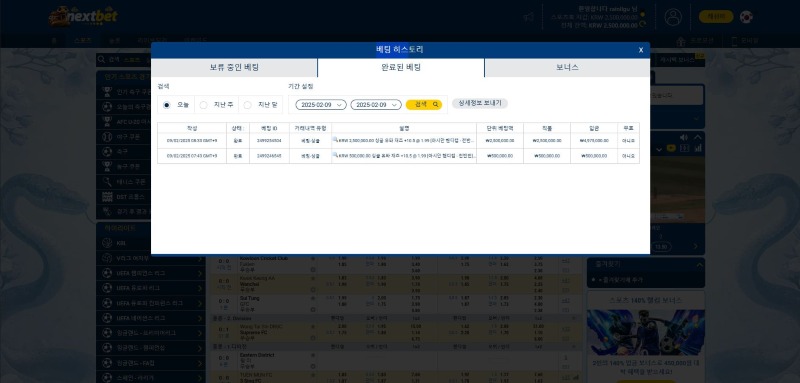
Task: Click the soccer ball icon beside UEFA 네이션스 리그
Action: tap(107, 318)
